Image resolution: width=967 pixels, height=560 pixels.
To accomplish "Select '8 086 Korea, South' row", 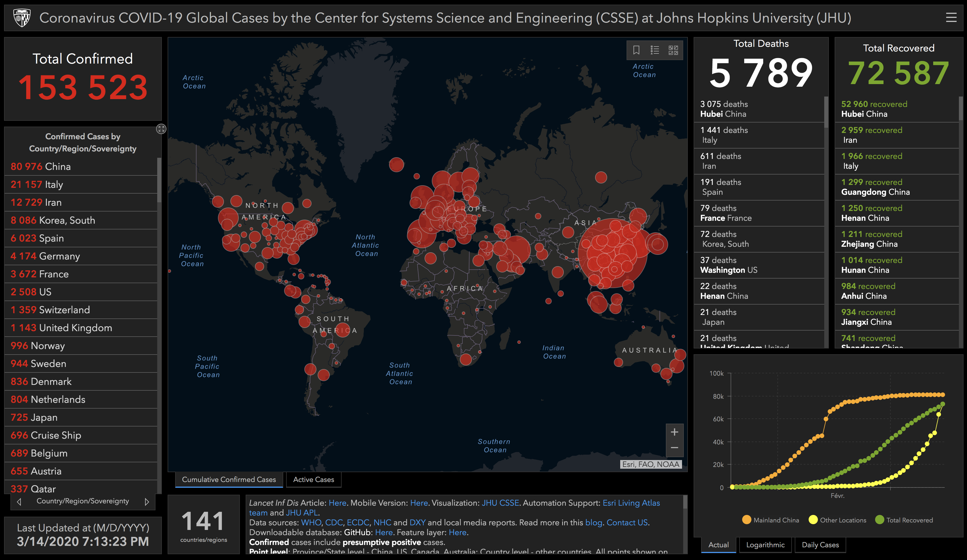I will click(x=81, y=220).
